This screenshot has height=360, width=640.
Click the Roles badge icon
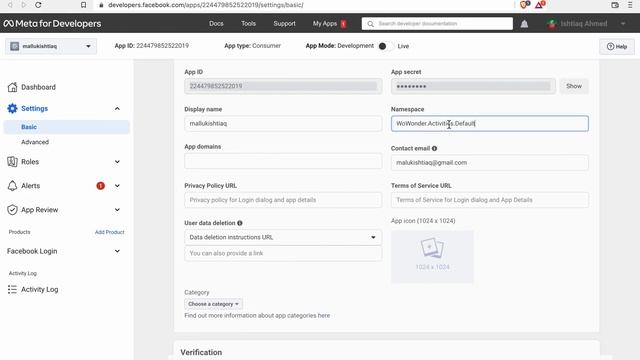tap(12, 162)
